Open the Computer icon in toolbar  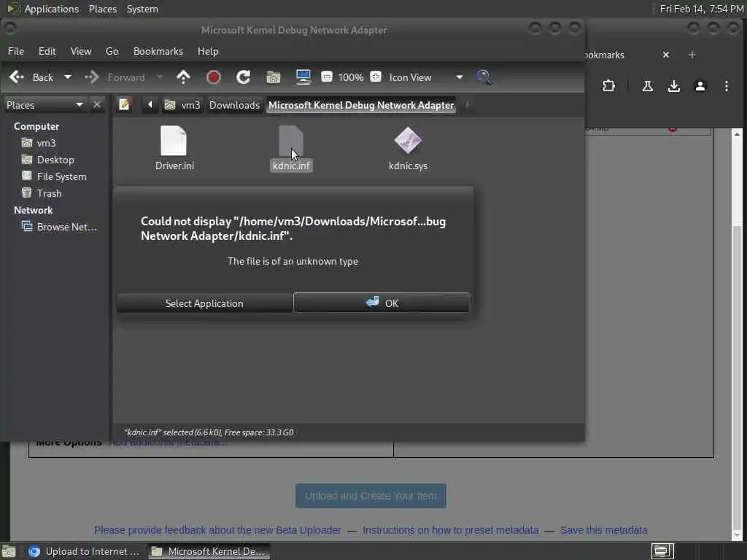(x=303, y=77)
